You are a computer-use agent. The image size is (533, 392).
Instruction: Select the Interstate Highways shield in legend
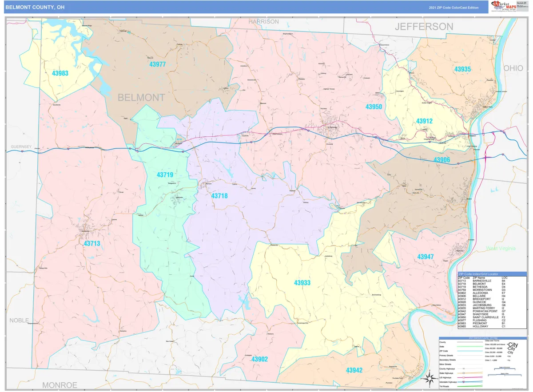463,382
